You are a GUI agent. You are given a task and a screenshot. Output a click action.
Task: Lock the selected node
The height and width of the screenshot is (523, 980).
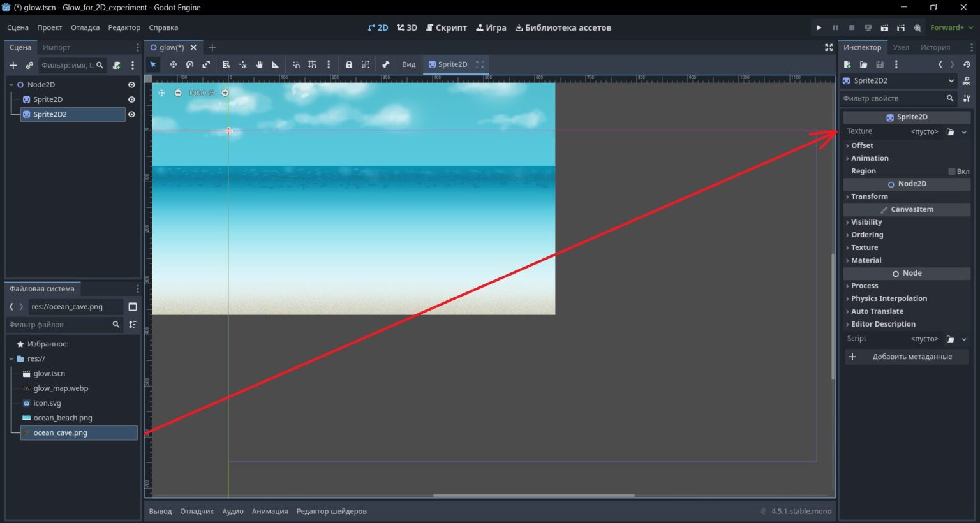349,64
